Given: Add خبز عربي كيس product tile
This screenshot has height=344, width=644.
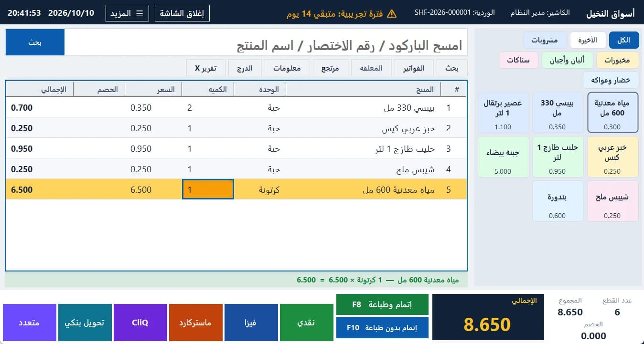Looking at the screenshot, I should (613, 156).
